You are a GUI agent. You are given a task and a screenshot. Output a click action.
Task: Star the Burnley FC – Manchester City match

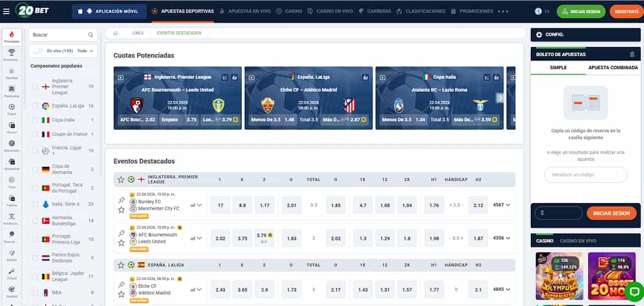(x=121, y=210)
